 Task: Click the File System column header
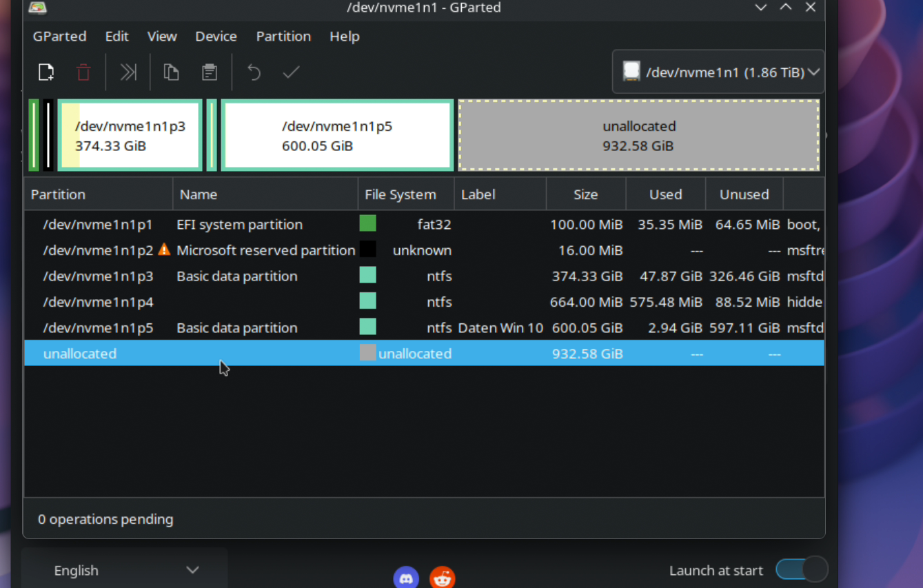[406, 194]
